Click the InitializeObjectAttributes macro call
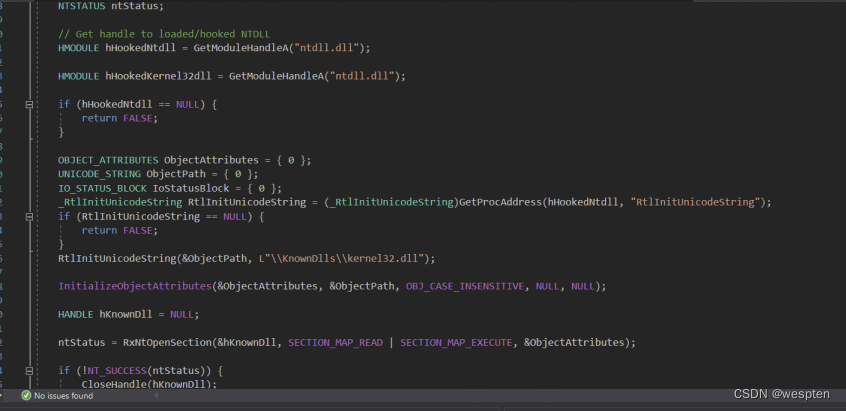The width and height of the screenshot is (846, 411). pyautogui.click(x=134, y=286)
